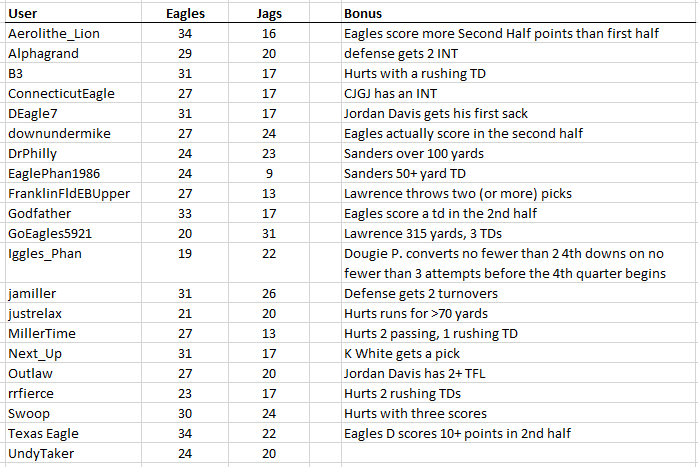Screen dimensions: 698x467
Task: Select the EaglePhan1986 cell
Action: (x=54, y=173)
